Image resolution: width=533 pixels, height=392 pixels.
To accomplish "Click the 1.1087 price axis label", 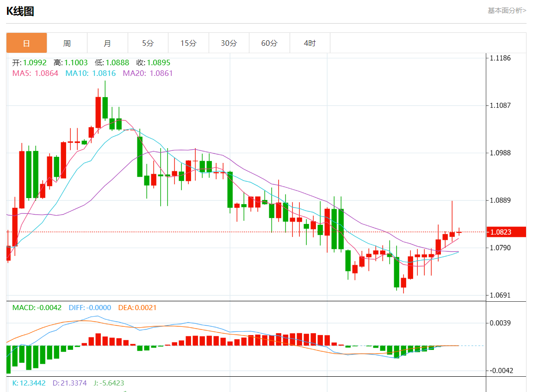I will tap(500, 106).
